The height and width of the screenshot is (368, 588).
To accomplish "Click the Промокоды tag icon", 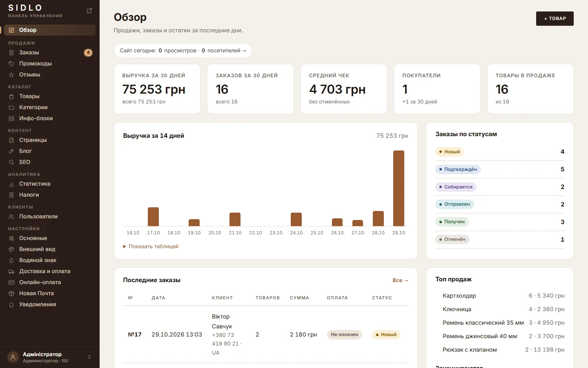I will pos(11,64).
